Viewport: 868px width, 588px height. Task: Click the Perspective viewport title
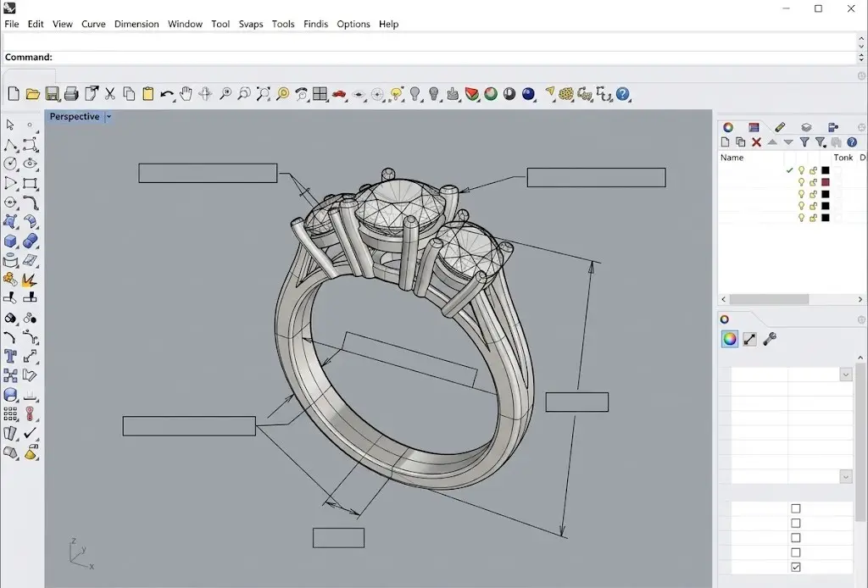pos(75,117)
